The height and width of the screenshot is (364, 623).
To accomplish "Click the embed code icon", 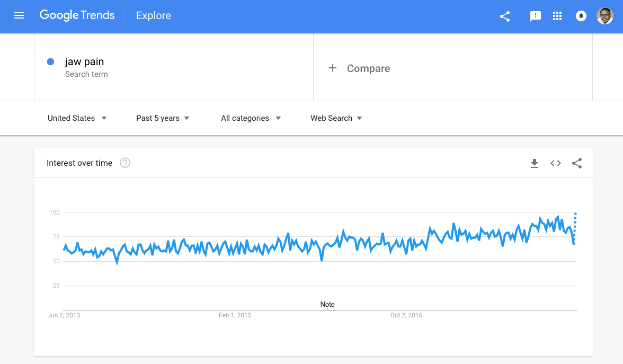I will pos(556,163).
